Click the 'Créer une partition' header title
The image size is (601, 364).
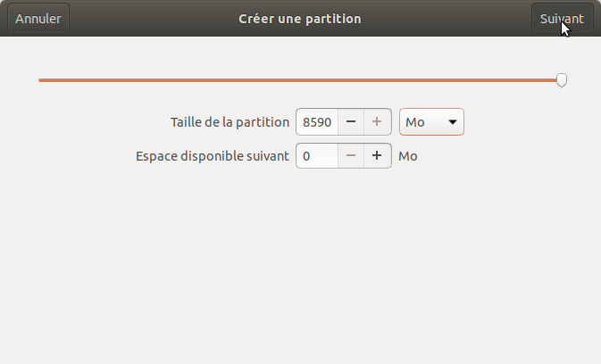(x=300, y=19)
